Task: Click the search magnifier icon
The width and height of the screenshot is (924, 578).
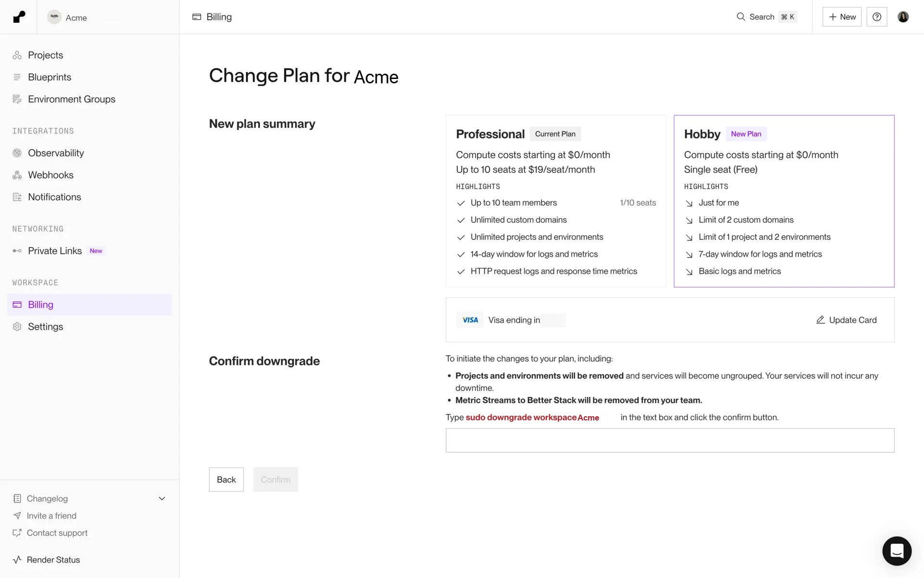Action: (741, 17)
